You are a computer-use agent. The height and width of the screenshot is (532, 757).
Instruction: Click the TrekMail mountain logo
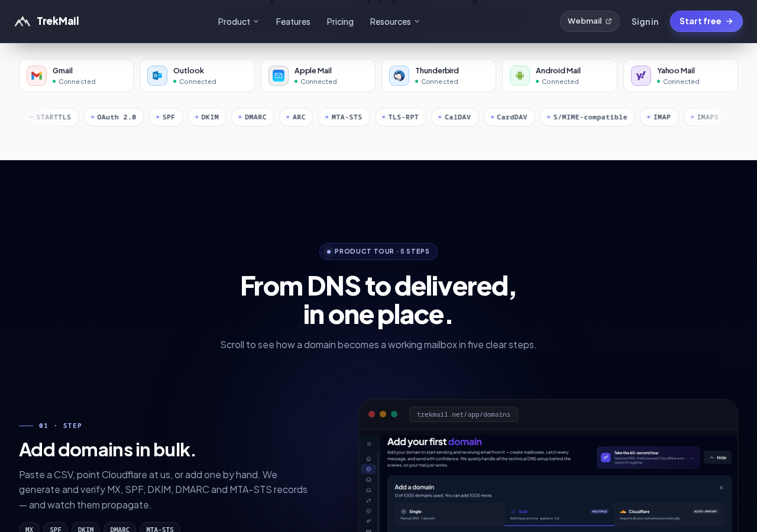[x=22, y=21]
